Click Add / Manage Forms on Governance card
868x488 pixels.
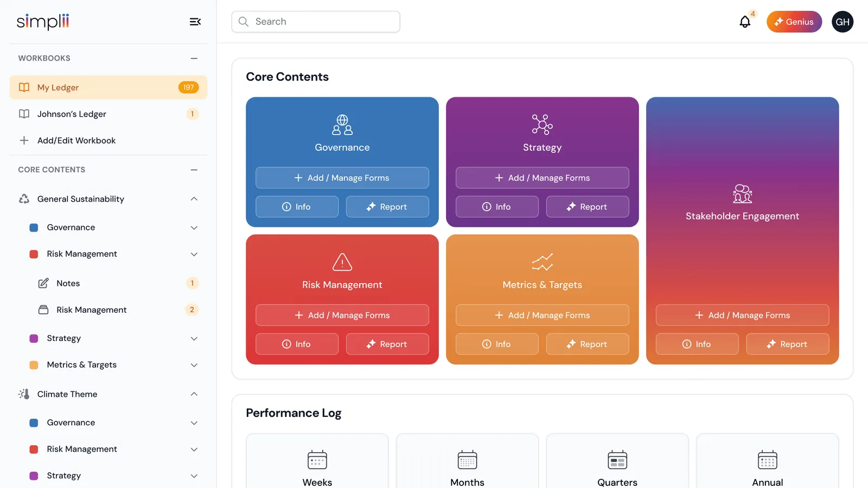click(342, 178)
